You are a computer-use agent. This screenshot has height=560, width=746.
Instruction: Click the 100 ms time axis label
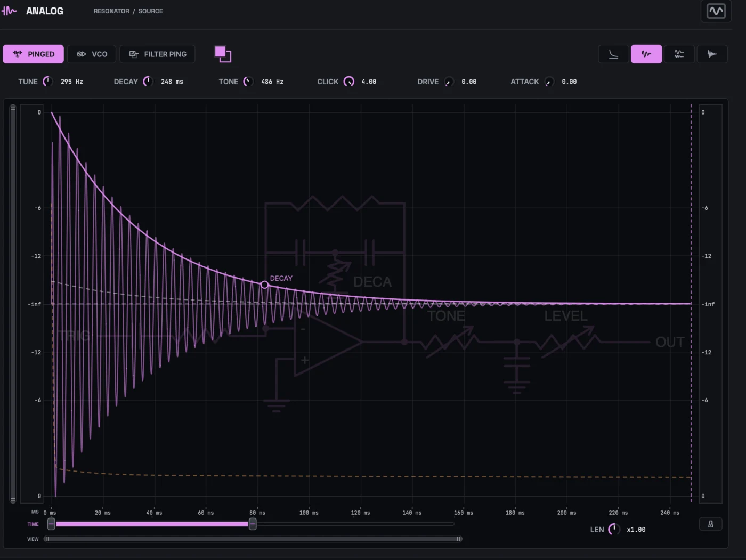coord(309,513)
